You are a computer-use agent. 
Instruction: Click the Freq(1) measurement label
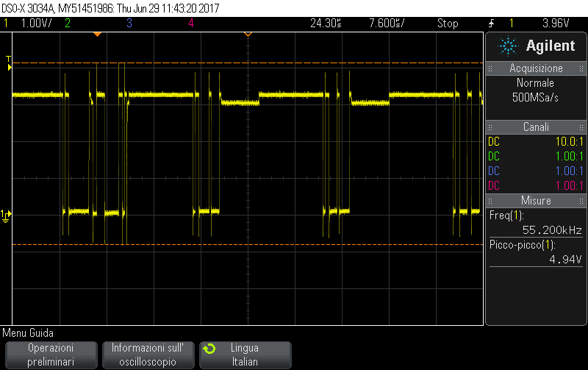point(506,216)
